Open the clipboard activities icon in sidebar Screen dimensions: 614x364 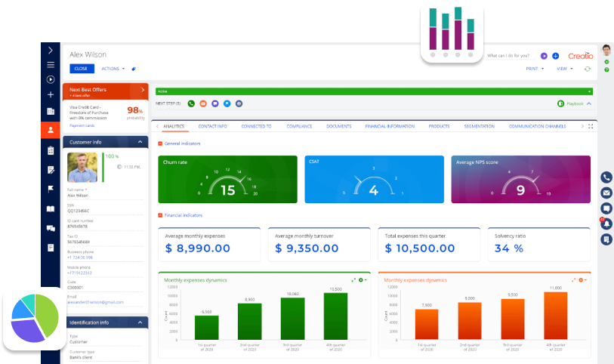tap(51, 150)
